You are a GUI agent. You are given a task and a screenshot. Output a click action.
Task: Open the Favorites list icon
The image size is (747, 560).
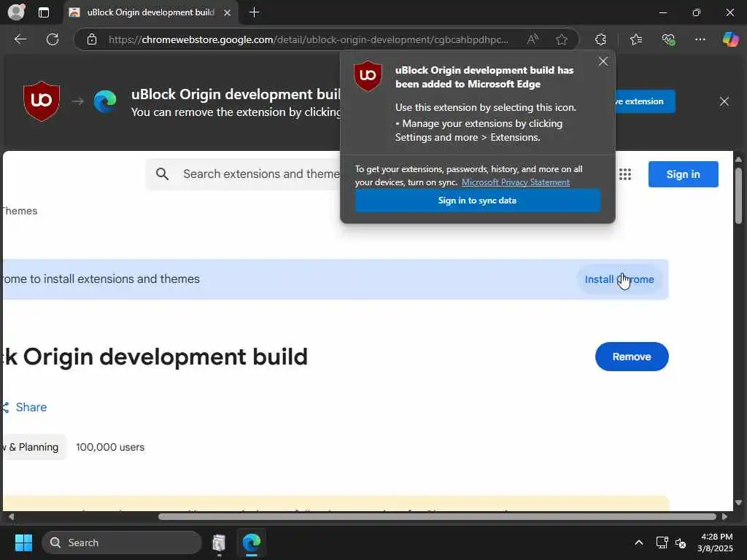[636, 39]
